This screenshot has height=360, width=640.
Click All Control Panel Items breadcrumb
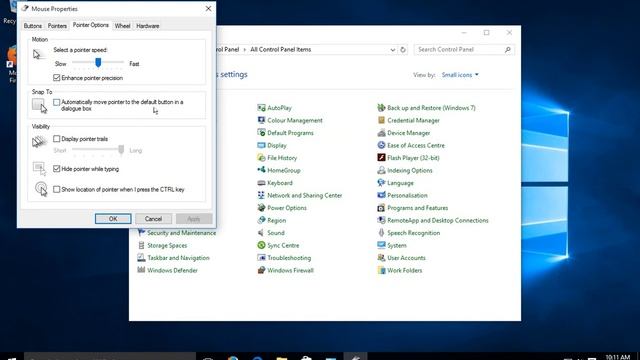280,49
